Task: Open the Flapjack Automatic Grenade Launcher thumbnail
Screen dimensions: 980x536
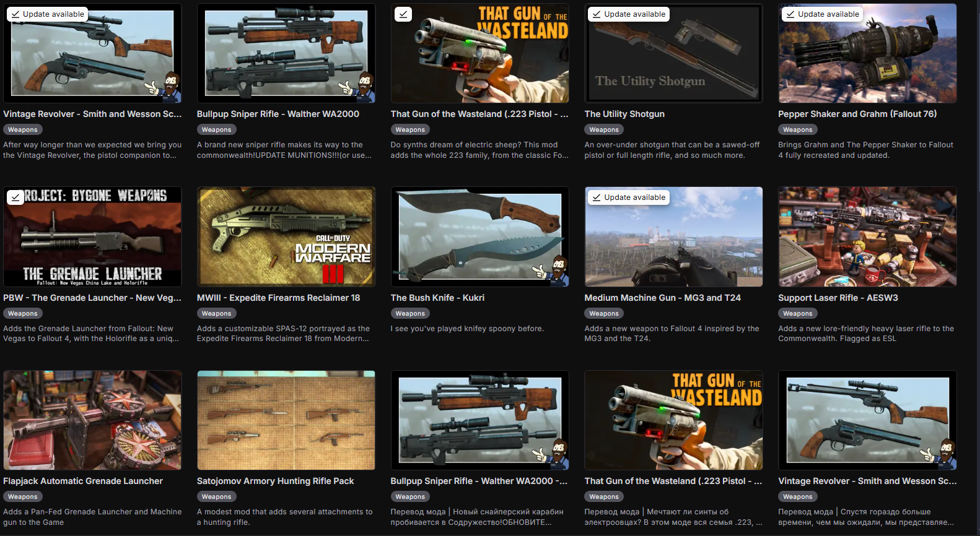Action: click(x=92, y=420)
